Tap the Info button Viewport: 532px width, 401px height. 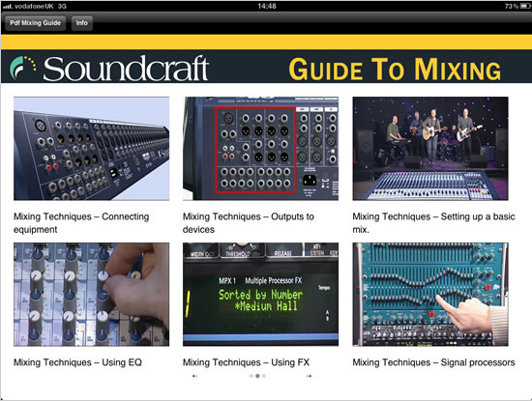click(82, 23)
